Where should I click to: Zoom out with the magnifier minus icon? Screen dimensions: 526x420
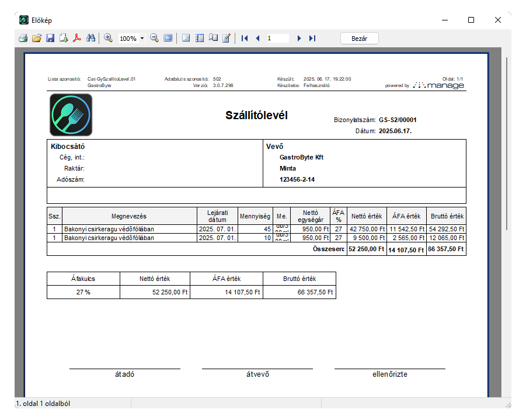pyautogui.click(x=154, y=38)
